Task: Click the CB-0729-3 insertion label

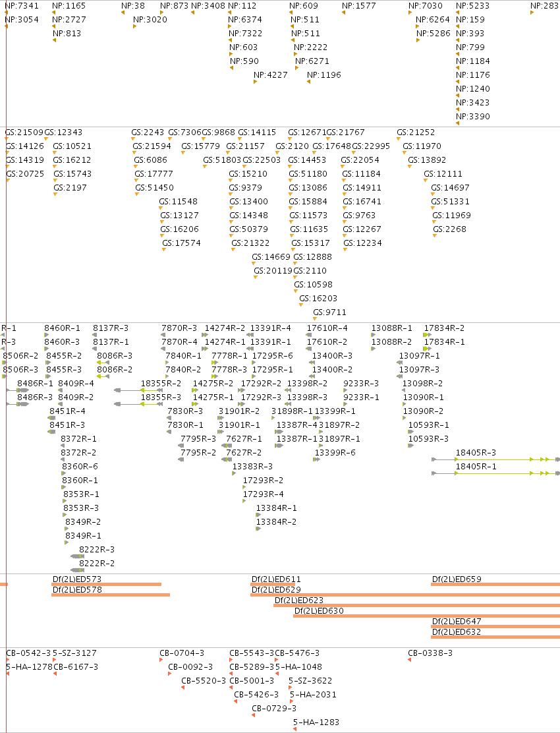Action: [274, 708]
